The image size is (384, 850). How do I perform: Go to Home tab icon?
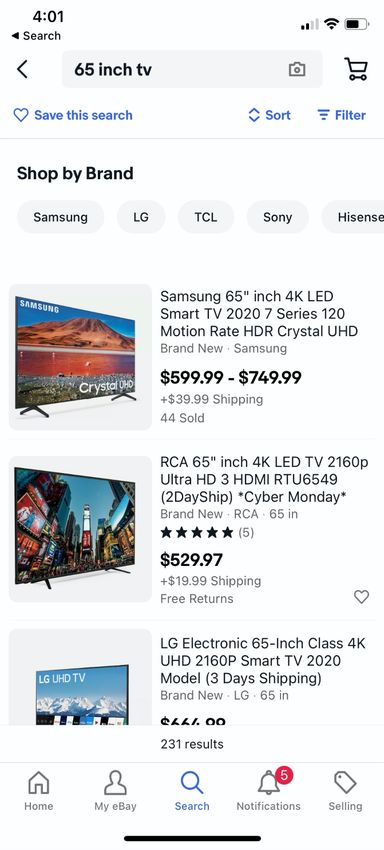(39, 783)
